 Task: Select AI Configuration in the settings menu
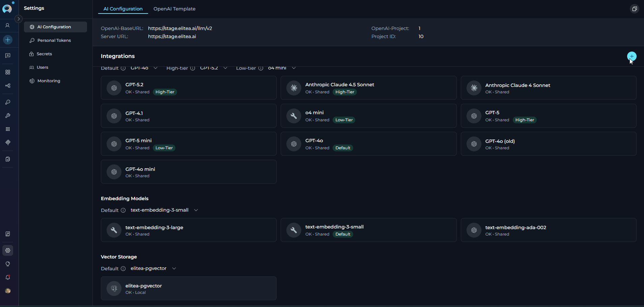tap(55, 27)
